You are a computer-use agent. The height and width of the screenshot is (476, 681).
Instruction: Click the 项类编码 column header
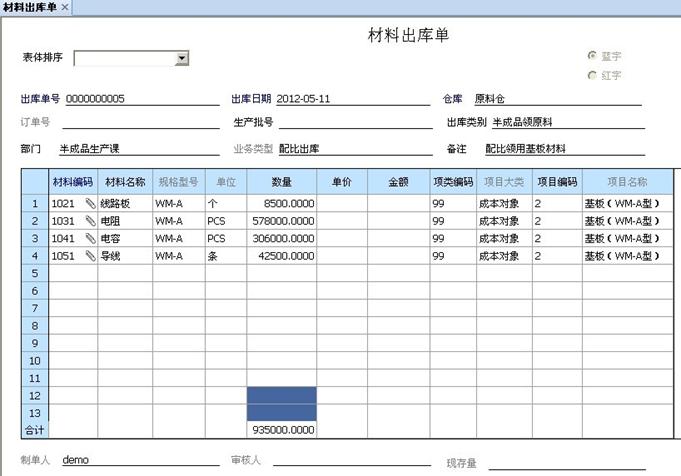tap(453, 182)
